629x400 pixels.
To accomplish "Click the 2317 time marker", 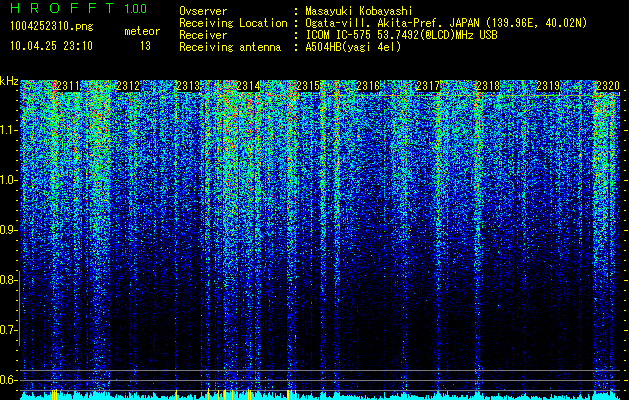I will (x=428, y=86).
